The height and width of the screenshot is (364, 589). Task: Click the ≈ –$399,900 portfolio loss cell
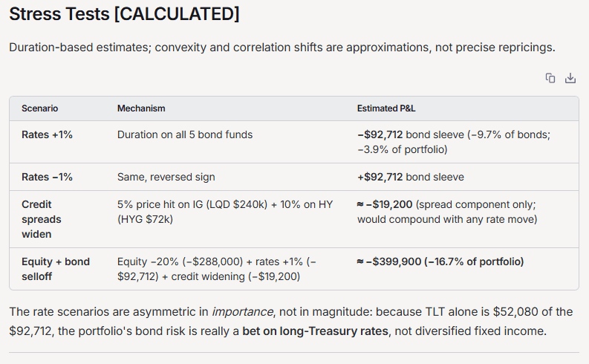pyautogui.click(x=440, y=261)
